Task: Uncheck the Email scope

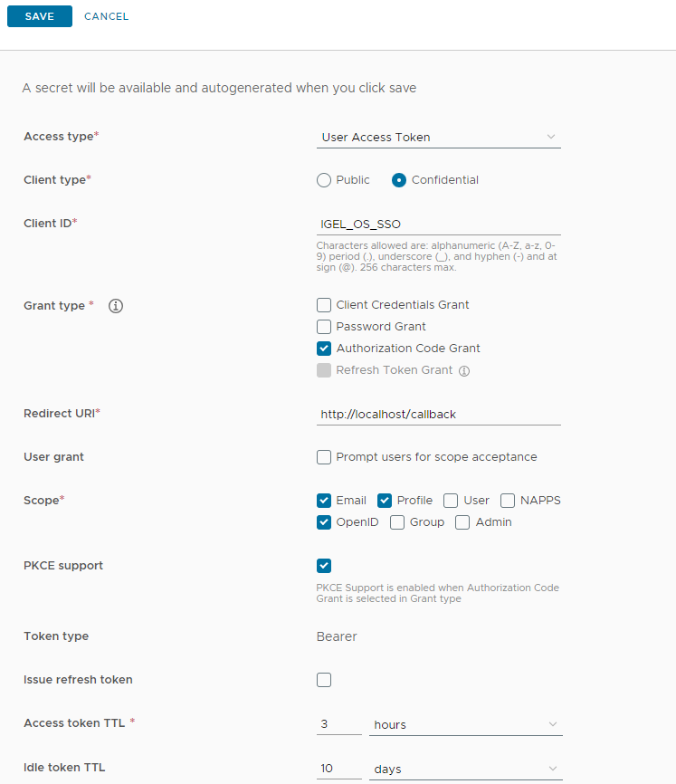Action: coord(324,501)
